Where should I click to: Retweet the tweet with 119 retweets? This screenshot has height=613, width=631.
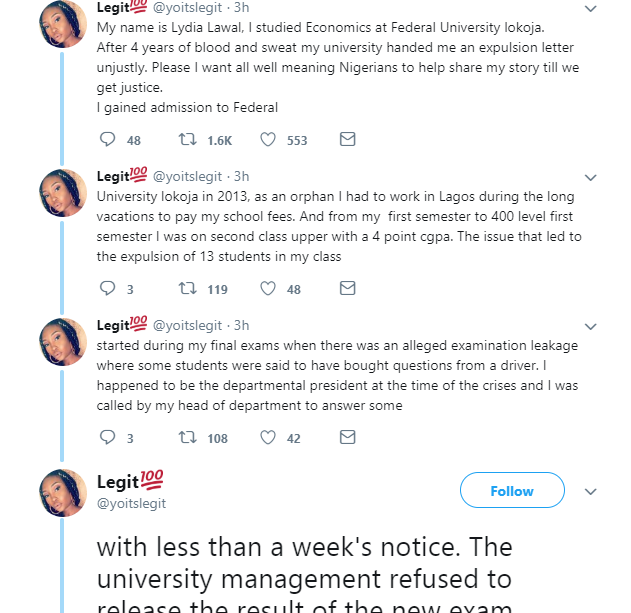coord(186,289)
